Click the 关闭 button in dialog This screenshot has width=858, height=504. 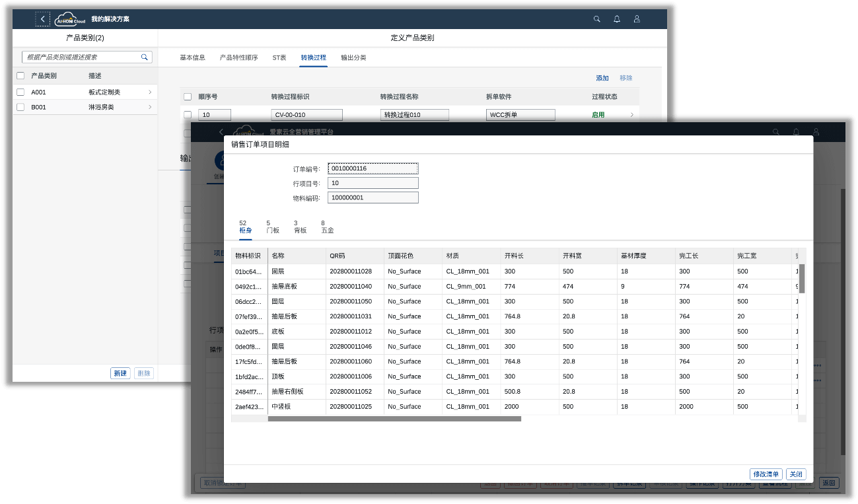(x=796, y=474)
